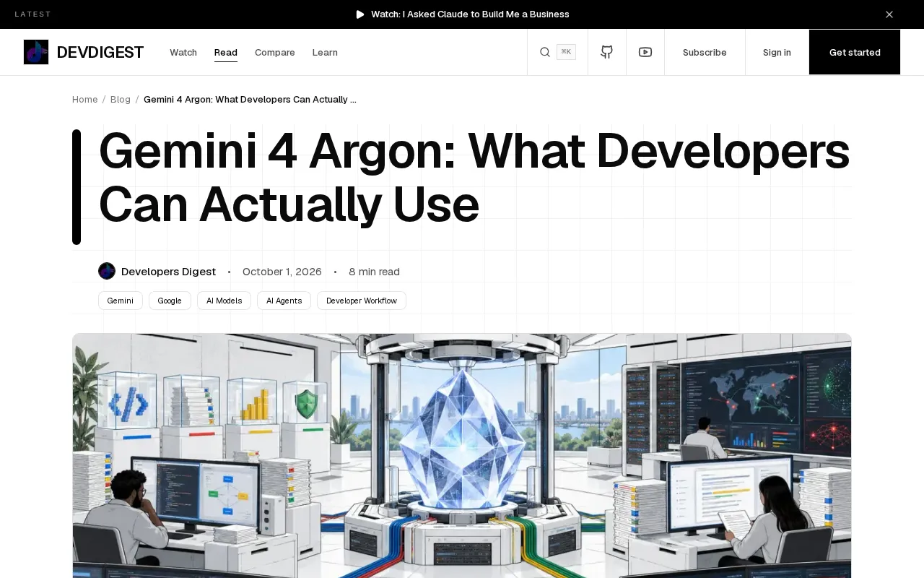Click the Developers Digest author avatar

pyautogui.click(x=107, y=271)
